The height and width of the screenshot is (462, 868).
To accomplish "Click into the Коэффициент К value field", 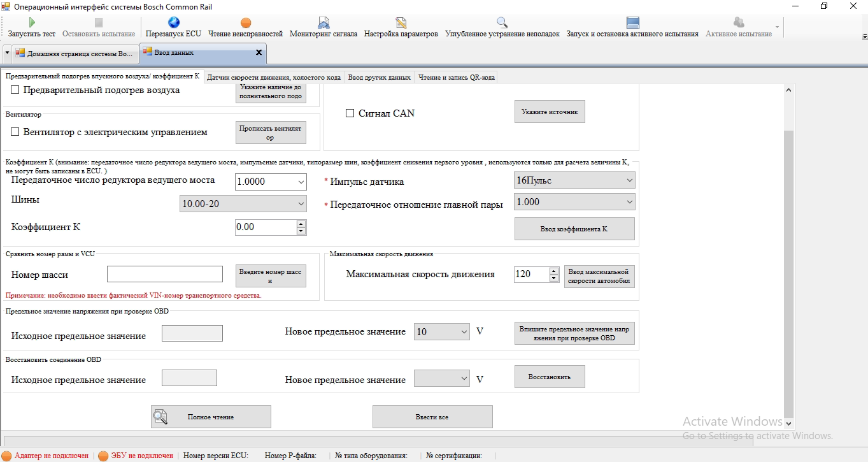I will click(266, 227).
